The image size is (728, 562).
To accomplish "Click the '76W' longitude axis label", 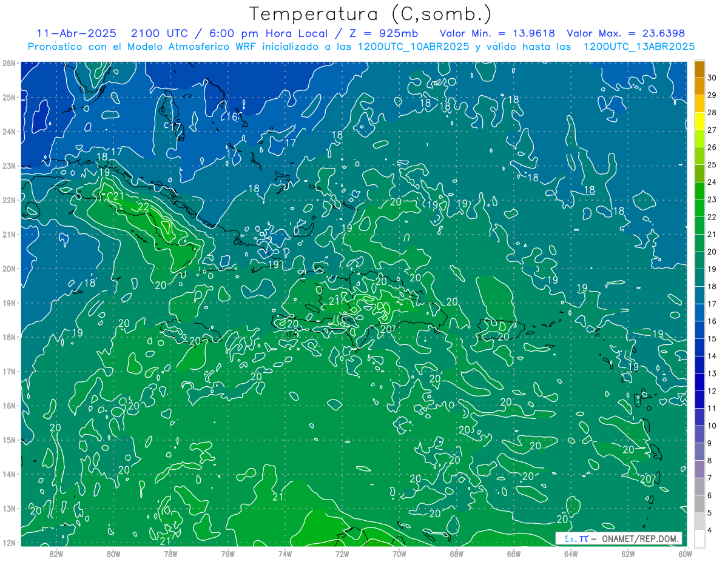I will pyautogui.click(x=227, y=554).
